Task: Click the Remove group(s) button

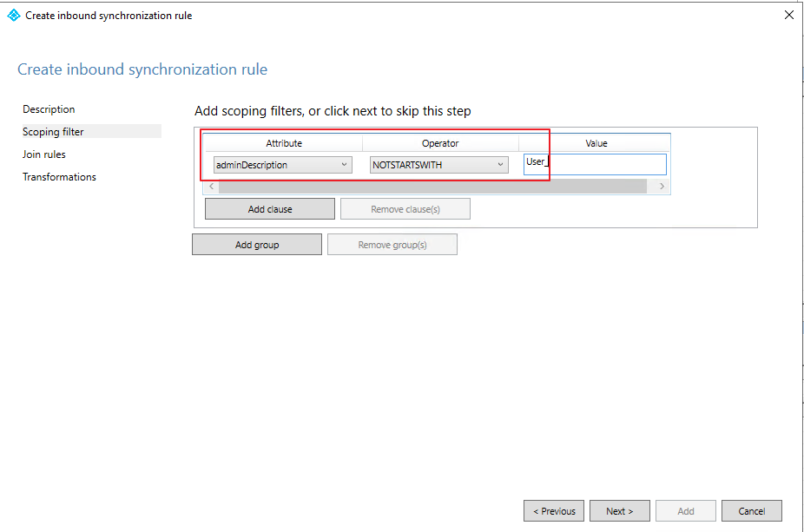Action: (x=392, y=245)
